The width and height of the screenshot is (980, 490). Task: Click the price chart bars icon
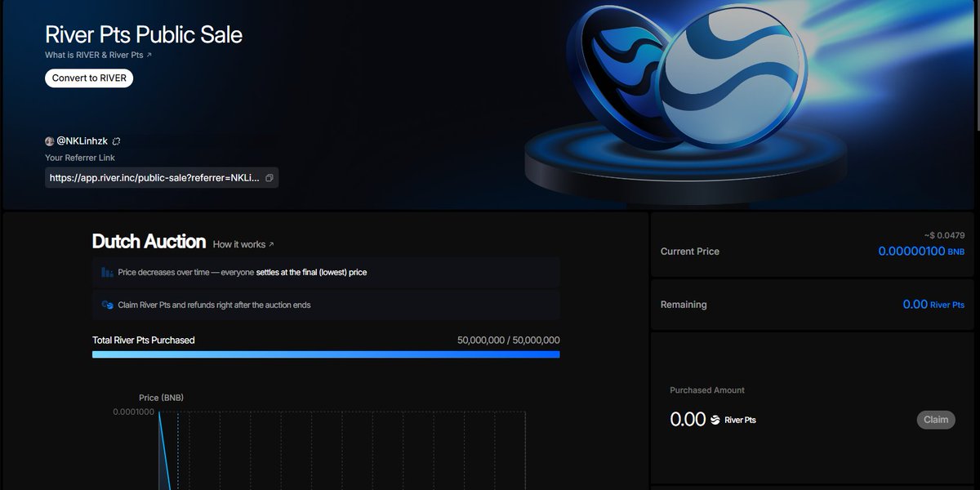click(x=107, y=272)
